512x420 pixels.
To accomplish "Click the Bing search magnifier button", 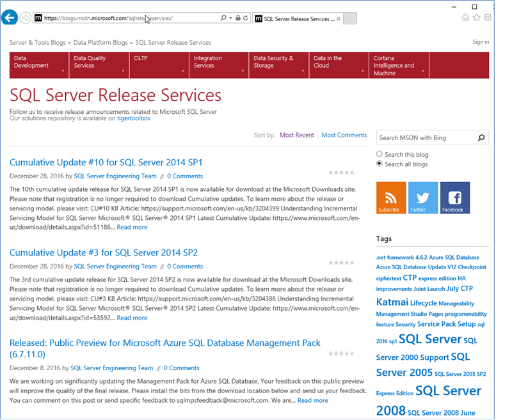I will (481, 137).
